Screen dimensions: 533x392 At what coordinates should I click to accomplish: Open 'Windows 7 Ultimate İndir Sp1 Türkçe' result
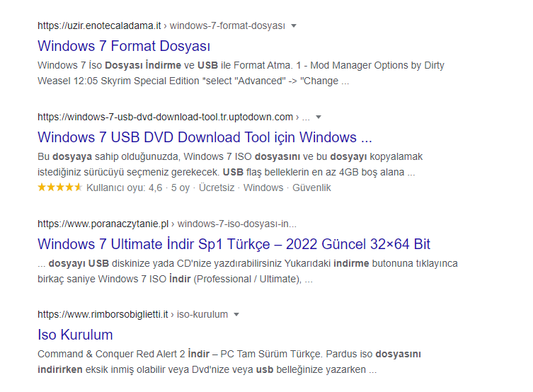(x=234, y=244)
